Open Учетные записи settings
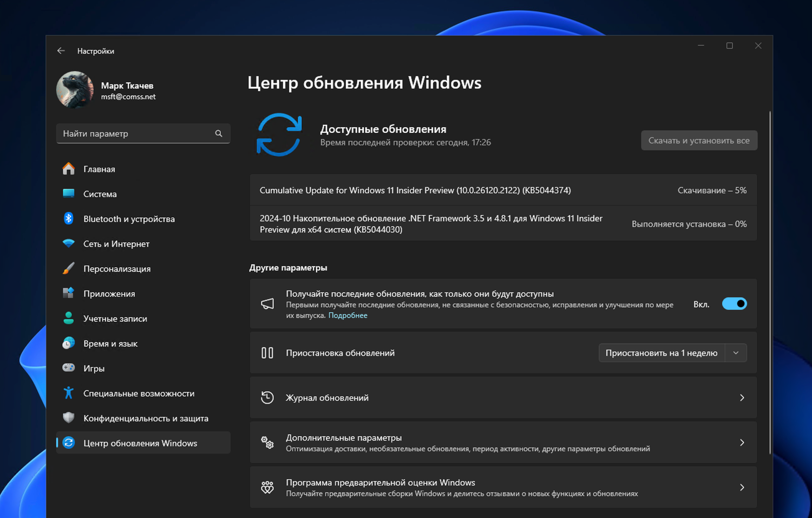Screen dimensions: 812x518 (143, 319)
